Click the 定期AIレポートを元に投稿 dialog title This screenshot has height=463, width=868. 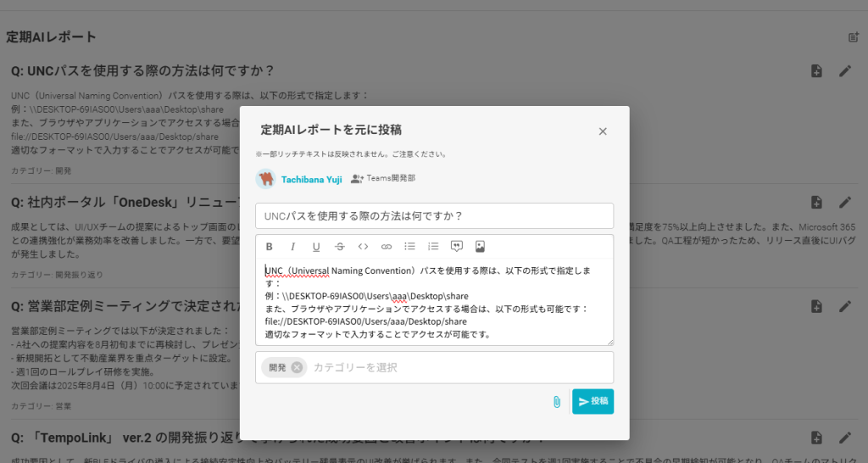[x=331, y=130]
